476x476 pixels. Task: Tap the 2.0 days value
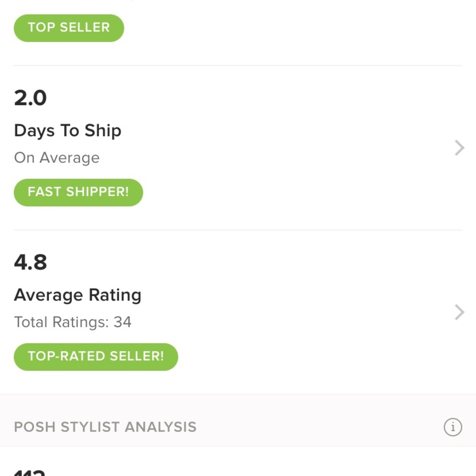pyautogui.click(x=30, y=98)
